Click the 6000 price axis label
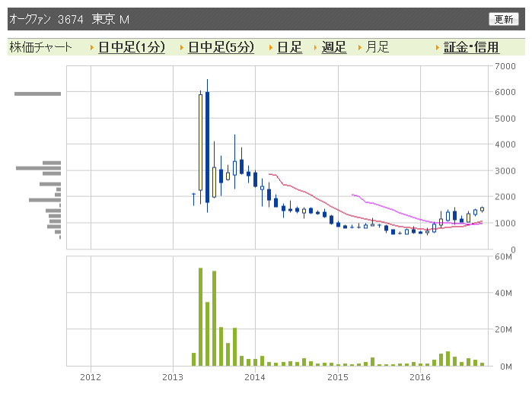This screenshot has height=400, width=532. [x=505, y=92]
